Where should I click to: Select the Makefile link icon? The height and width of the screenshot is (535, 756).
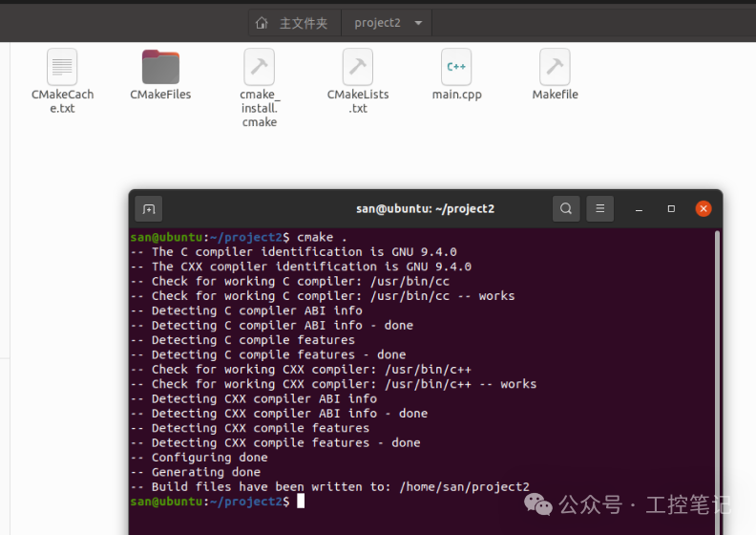(555, 67)
